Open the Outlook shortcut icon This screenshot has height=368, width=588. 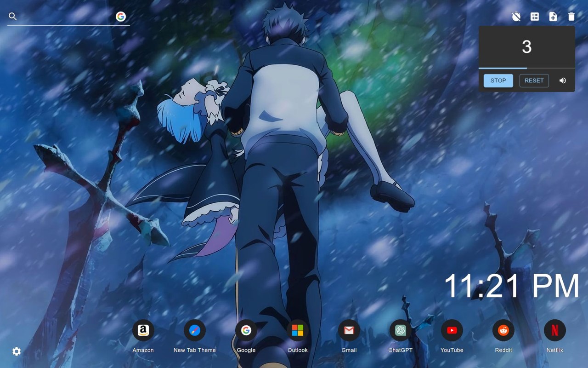(x=298, y=330)
